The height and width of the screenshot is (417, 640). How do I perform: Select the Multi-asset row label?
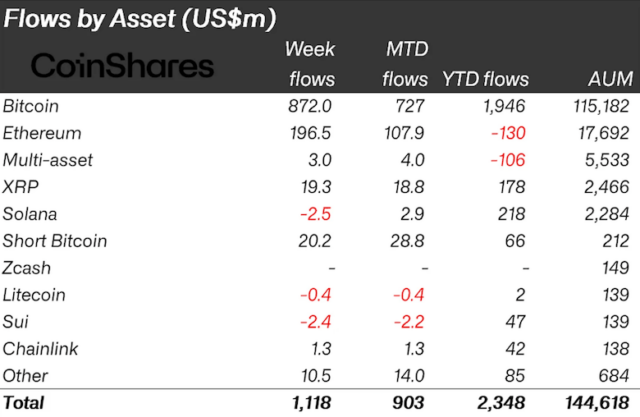tap(47, 159)
